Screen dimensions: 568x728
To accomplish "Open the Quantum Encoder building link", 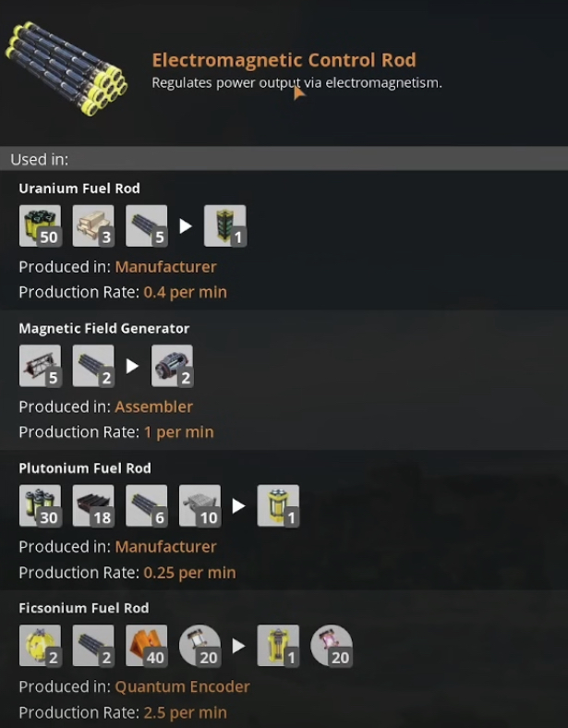I will coord(182,686).
